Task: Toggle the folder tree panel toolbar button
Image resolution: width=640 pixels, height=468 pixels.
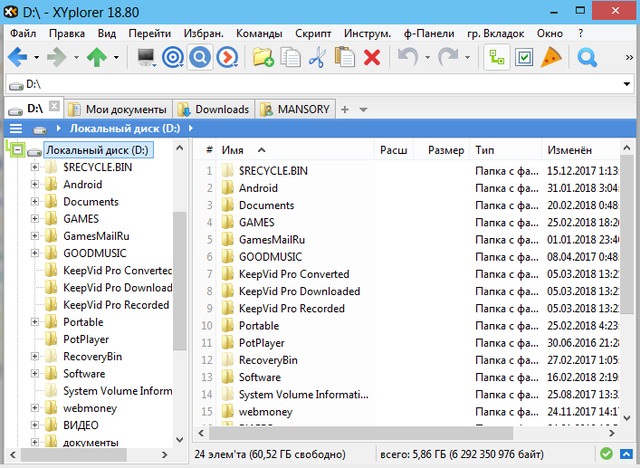Action: (x=496, y=57)
